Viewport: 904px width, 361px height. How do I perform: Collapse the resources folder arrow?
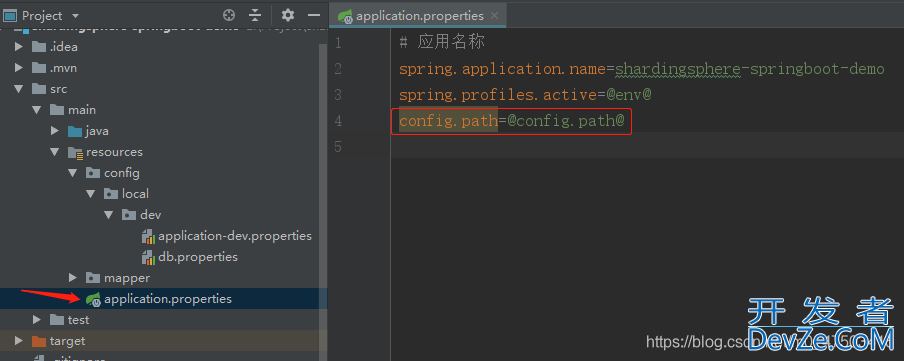[55, 152]
